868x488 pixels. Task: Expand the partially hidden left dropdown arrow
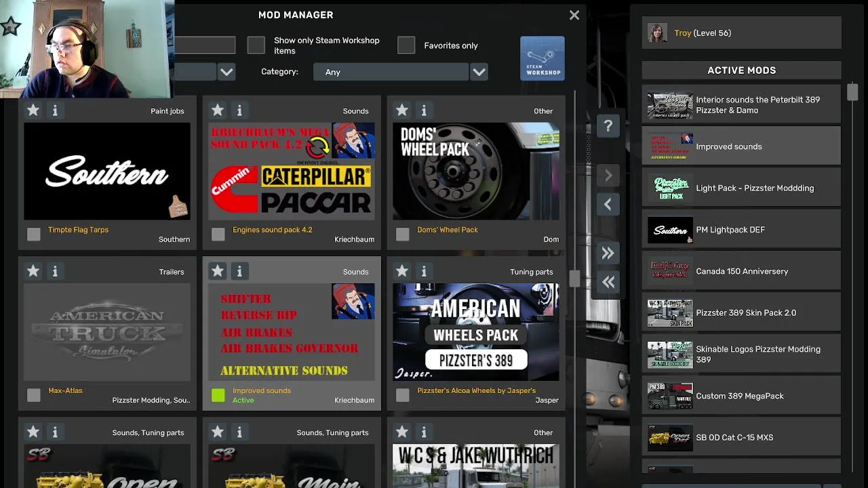(226, 72)
